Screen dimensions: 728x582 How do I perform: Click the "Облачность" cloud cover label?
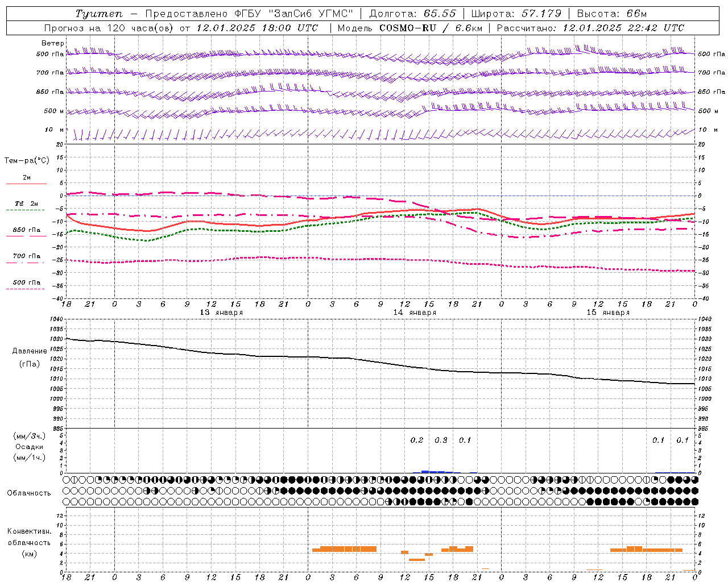pos(29,493)
